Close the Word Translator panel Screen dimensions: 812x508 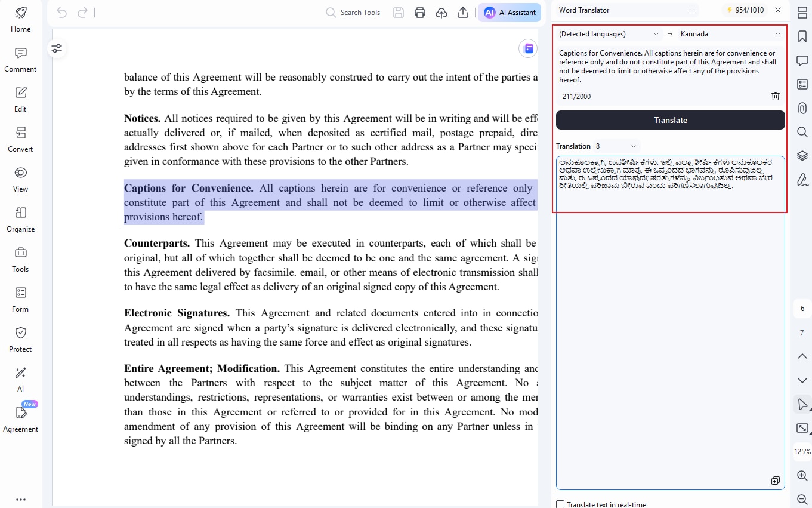pos(778,10)
